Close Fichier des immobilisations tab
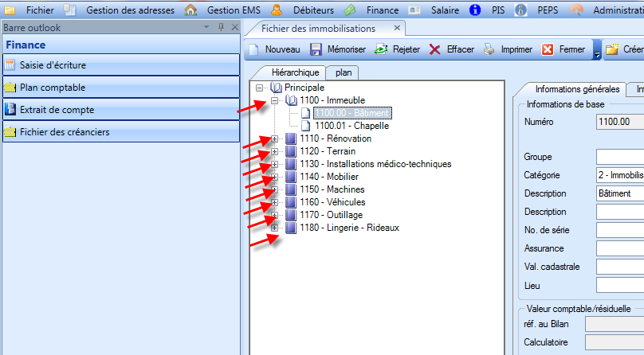 click(397, 28)
